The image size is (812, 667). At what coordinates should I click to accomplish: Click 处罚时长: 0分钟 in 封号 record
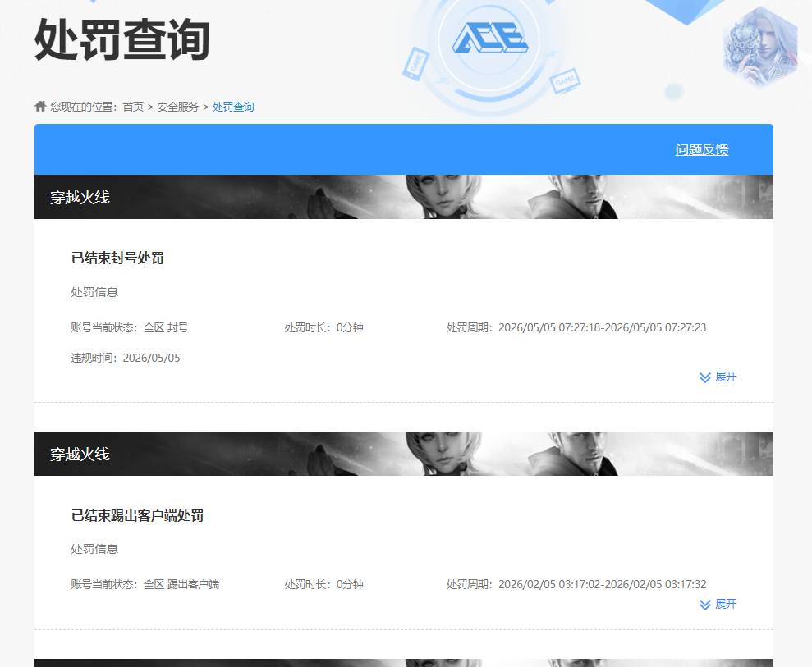(x=323, y=327)
